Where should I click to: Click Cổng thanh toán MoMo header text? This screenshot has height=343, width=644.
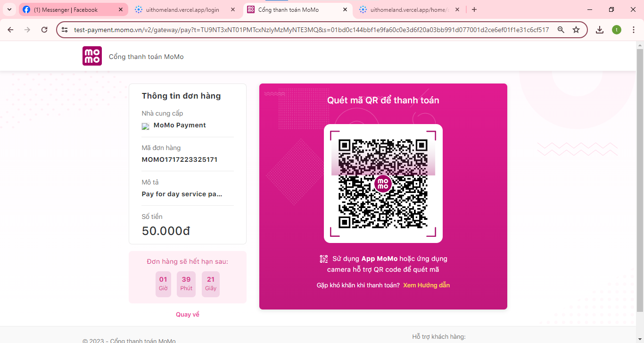pyautogui.click(x=146, y=57)
